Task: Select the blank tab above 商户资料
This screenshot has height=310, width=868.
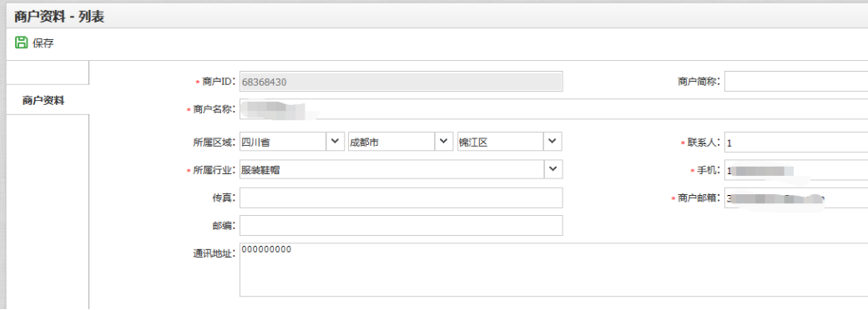Action: 48,72
